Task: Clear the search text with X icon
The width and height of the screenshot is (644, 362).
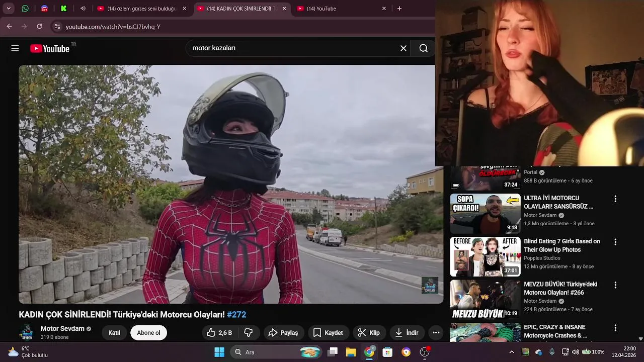Action: 403,48
